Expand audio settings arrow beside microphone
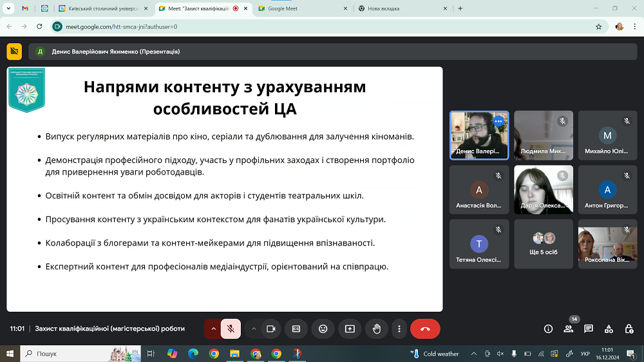 213,329
